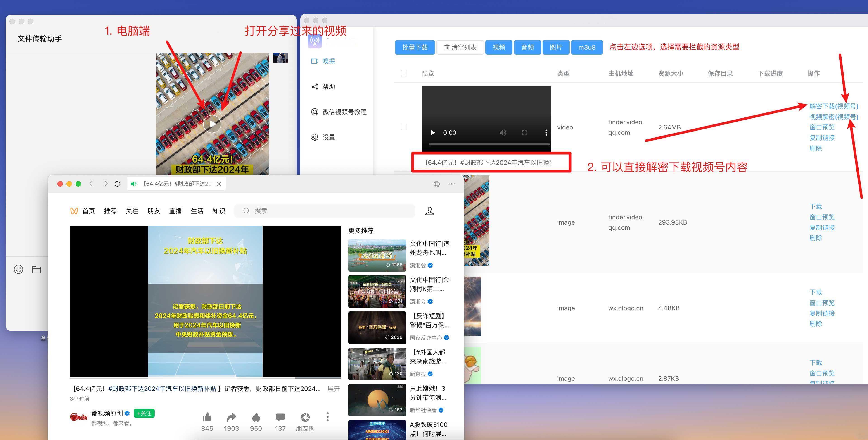Share to 朋友圈 using the moments icon

pos(305,417)
